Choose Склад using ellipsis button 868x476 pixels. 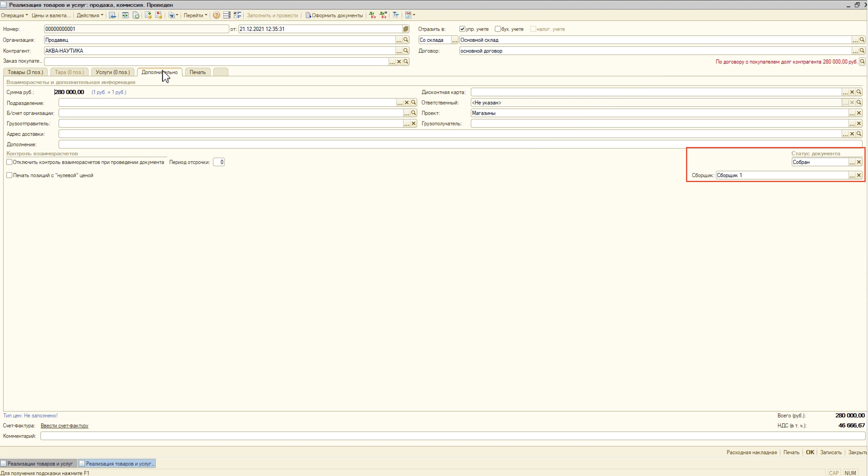(x=855, y=40)
